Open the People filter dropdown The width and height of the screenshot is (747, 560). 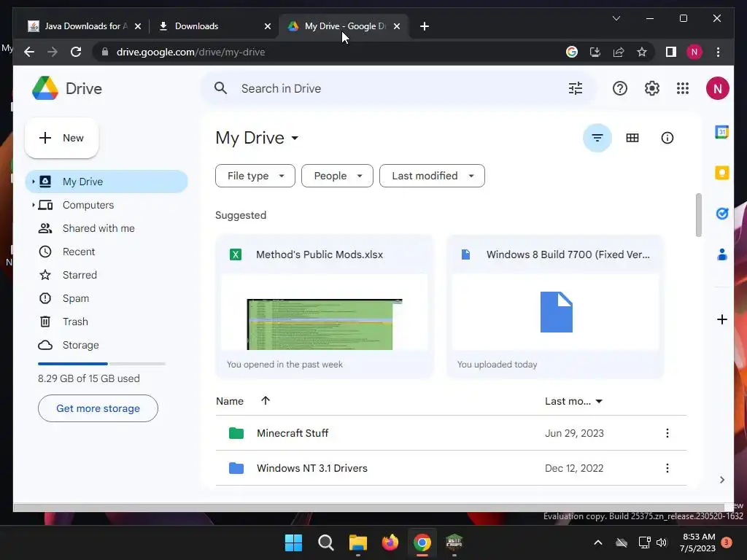pos(337,176)
